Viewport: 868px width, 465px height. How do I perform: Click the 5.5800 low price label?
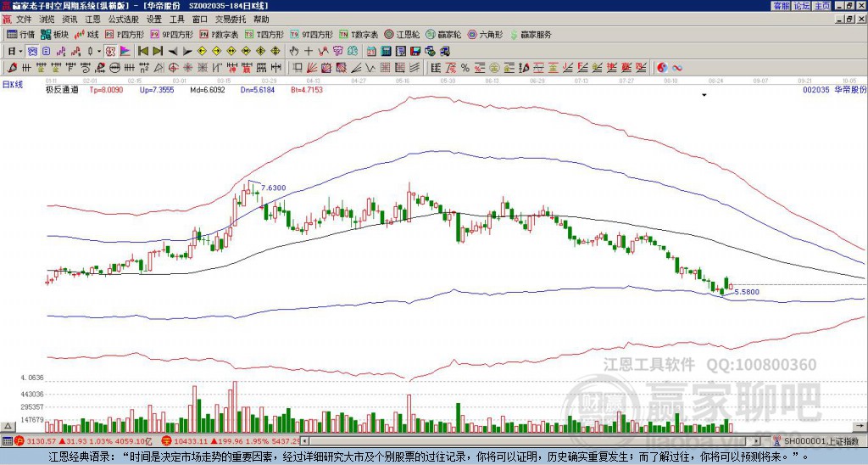pos(747,292)
